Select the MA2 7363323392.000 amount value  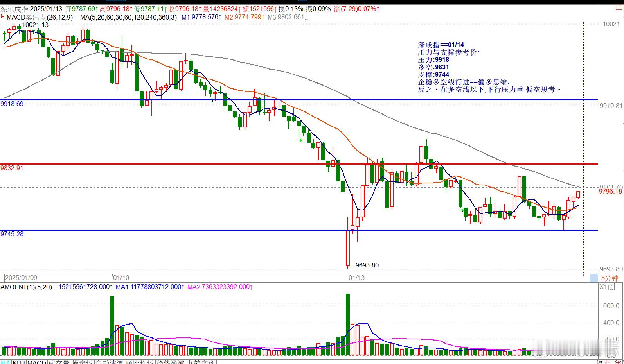coord(220,287)
